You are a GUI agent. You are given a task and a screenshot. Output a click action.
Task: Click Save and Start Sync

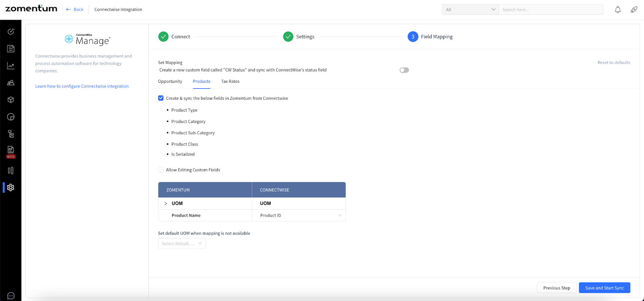[605, 288]
